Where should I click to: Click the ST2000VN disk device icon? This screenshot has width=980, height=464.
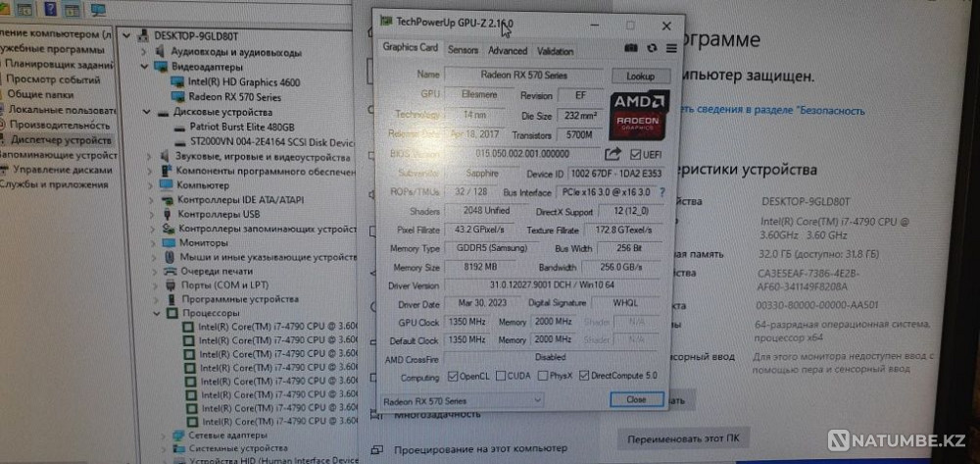[180, 142]
